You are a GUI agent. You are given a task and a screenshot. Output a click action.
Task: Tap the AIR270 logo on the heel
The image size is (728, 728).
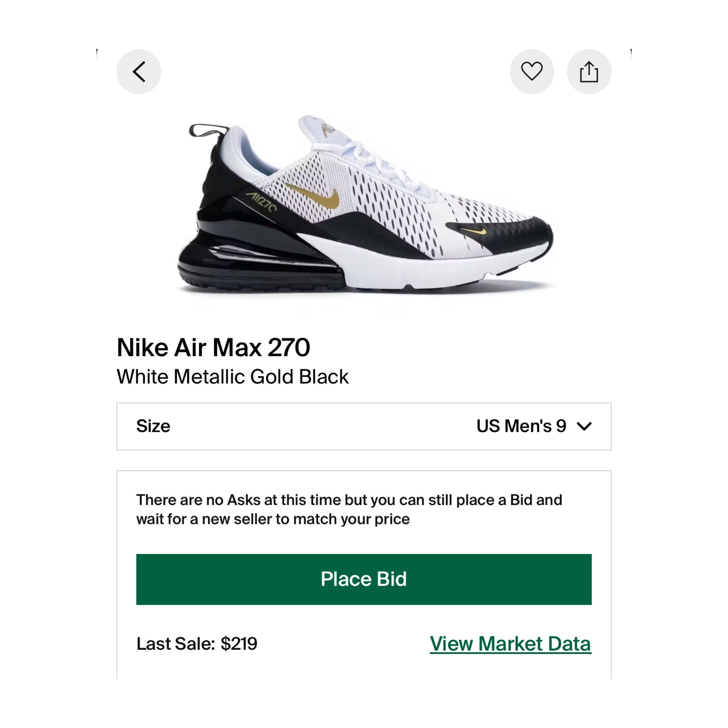pyautogui.click(x=262, y=202)
